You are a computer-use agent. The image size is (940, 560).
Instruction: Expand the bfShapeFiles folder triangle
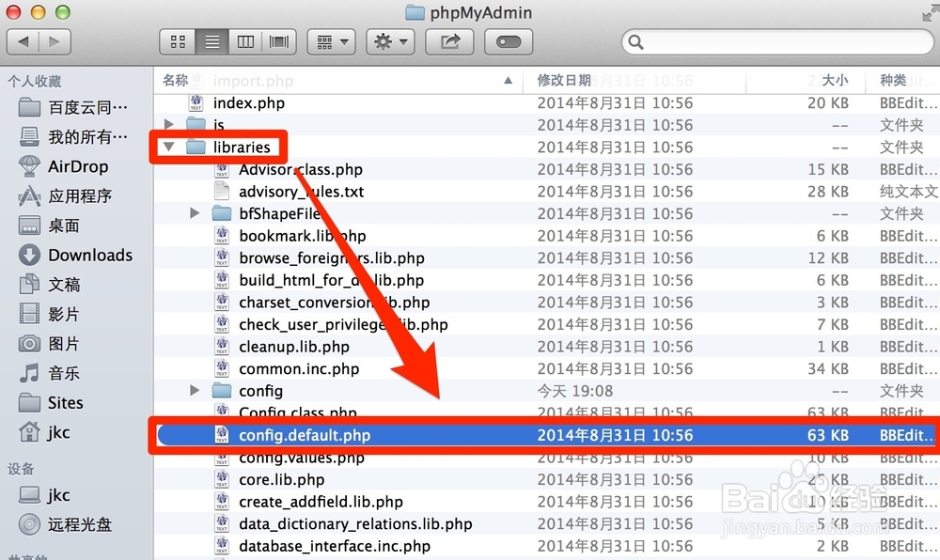click(x=195, y=213)
